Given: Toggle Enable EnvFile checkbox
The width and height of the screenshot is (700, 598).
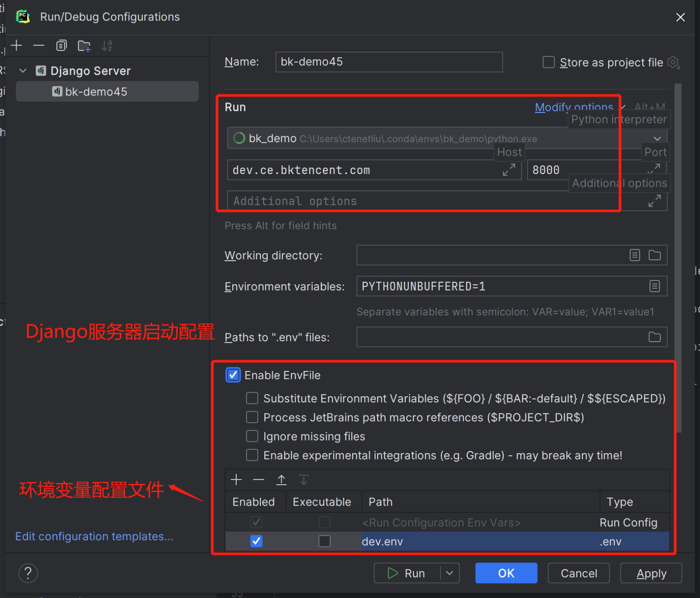Looking at the screenshot, I should click(x=233, y=375).
